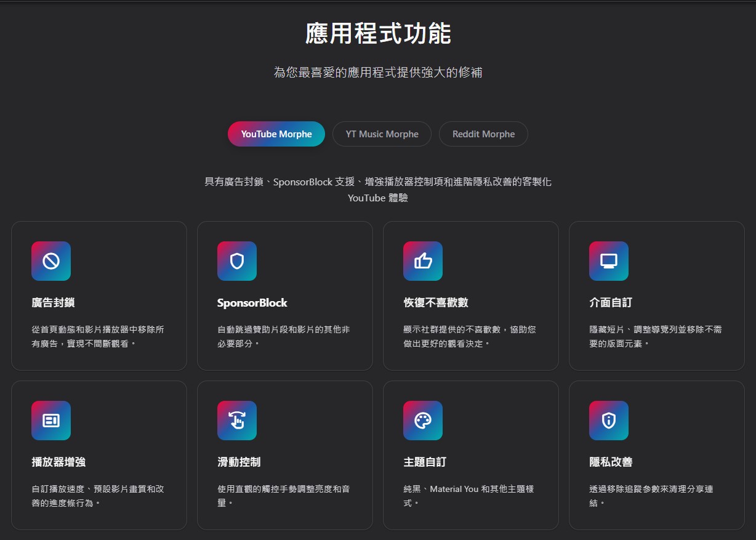Click the text 純黑、Material You 和其他主題樣式
756x540 pixels.
pyautogui.click(x=468, y=496)
